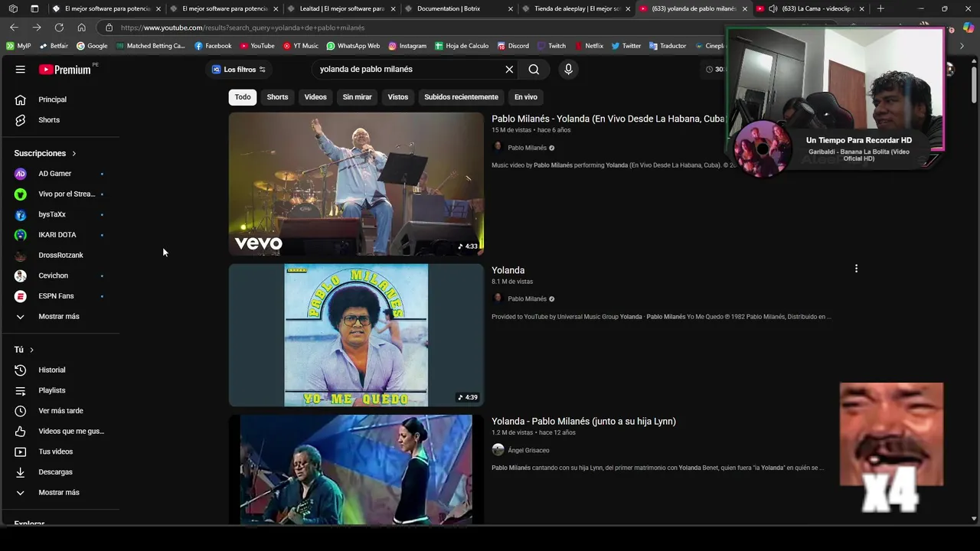The height and width of the screenshot is (551, 980).
Task: Mute the La Cama tab audio icon
Action: coord(773,8)
